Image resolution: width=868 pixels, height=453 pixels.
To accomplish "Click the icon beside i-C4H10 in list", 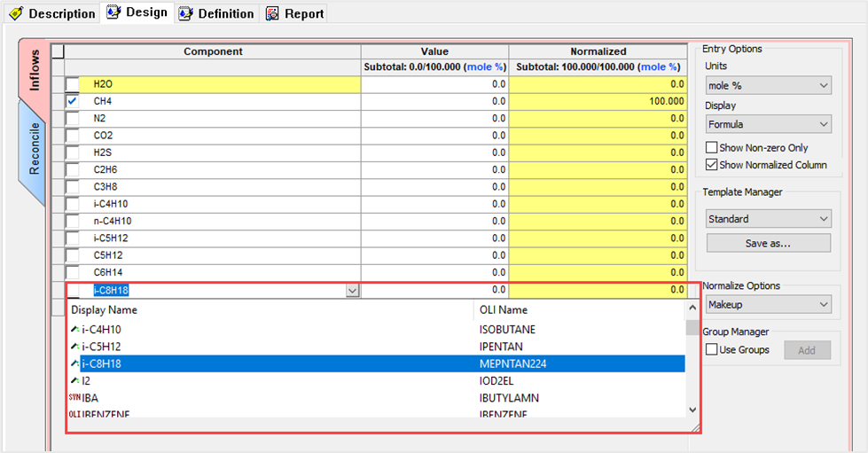I will point(75,329).
